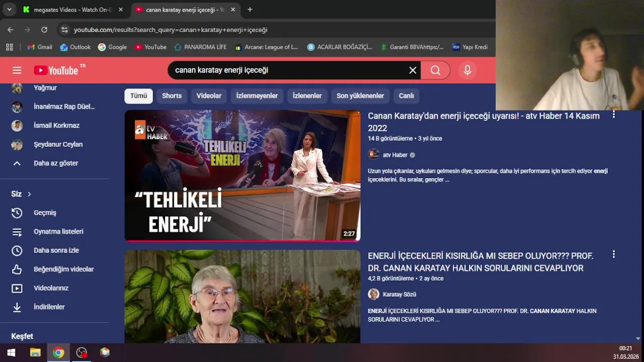Image resolution: width=644 pixels, height=362 pixels.
Task: Clear the search box with the X icon
Action: pyautogui.click(x=413, y=70)
